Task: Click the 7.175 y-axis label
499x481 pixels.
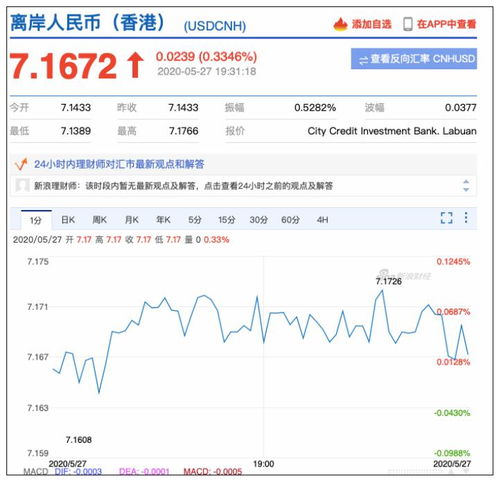Action: [38, 261]
